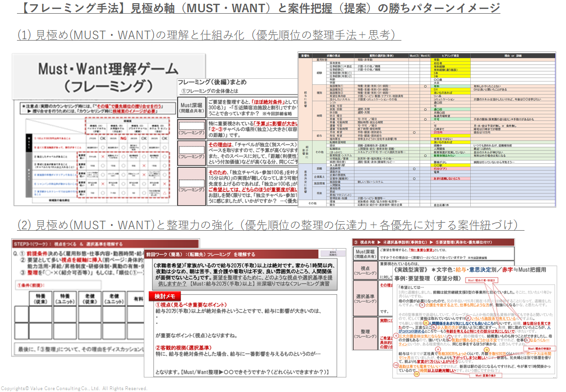Click the Must深堀 box in framing summary
The height and width of the screenshot is (392, 566).
tap(191, 106)
